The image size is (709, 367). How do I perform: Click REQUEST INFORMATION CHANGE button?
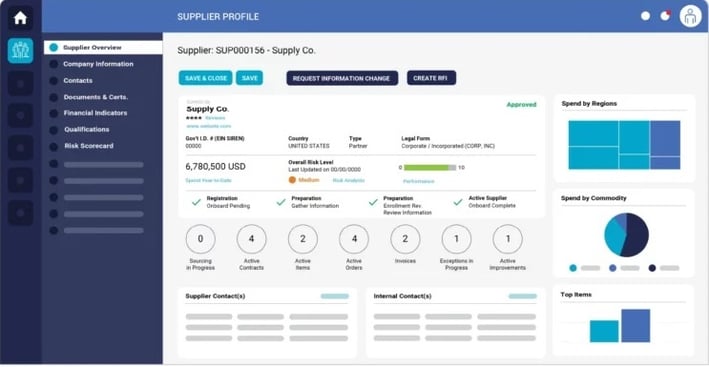point(342,78)
